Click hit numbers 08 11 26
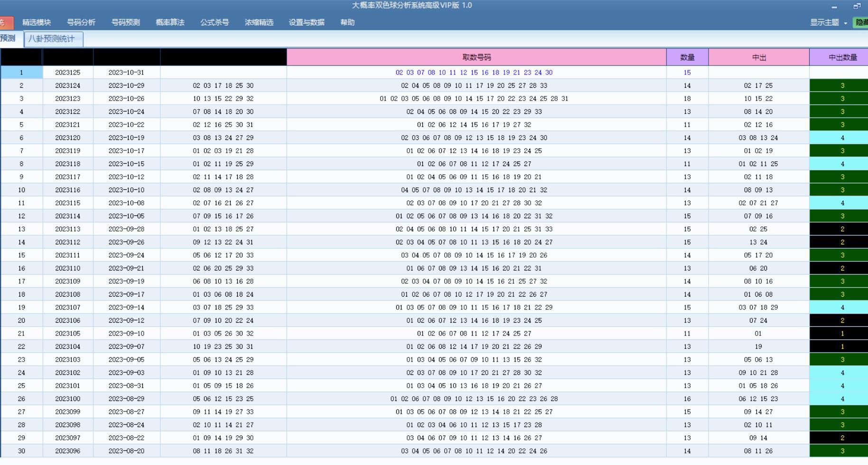Viewport: 868px width, 465px height. point(758,451)
